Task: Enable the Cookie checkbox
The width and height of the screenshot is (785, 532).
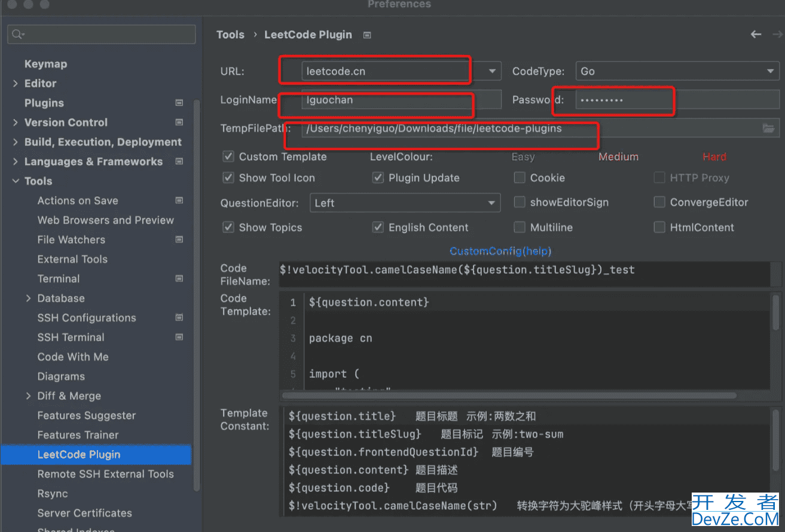Action: [x=520, y=178]
